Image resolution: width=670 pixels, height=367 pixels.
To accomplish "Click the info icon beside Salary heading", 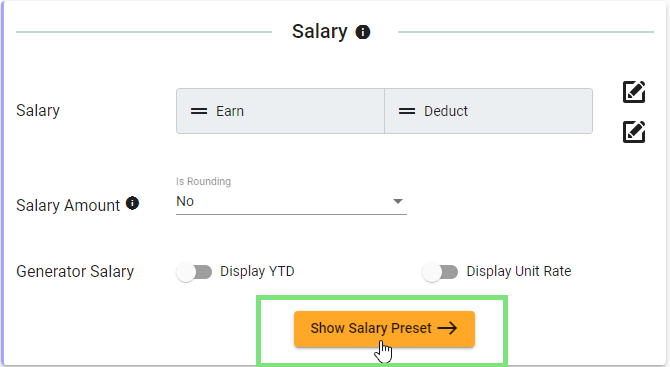I will (x=363, y=32).
